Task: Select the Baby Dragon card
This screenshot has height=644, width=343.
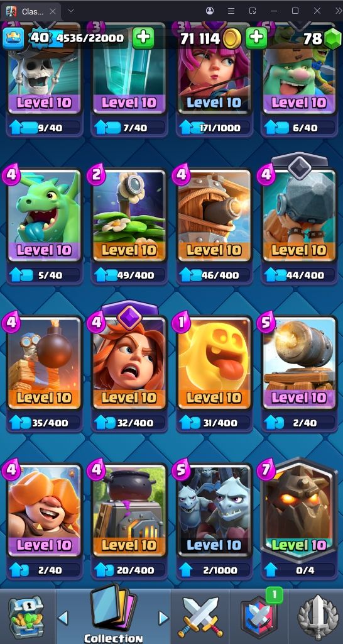Action: (45, 215)
